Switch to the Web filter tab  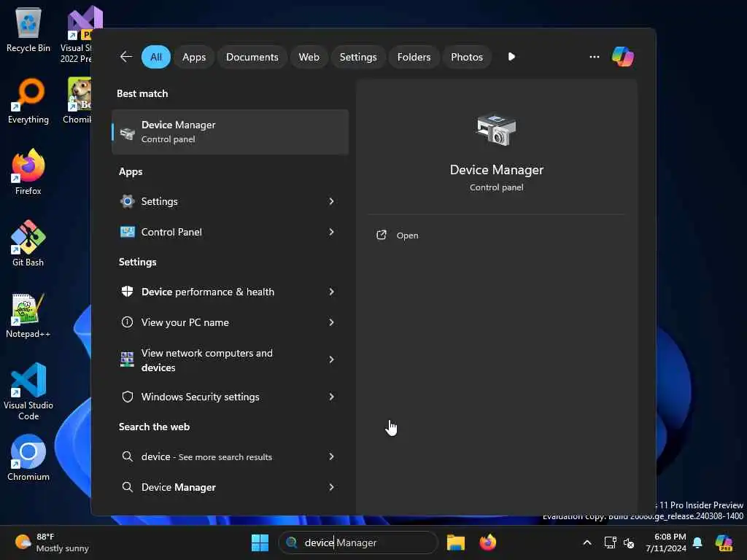pyautogui.click(x=309, y=57)
